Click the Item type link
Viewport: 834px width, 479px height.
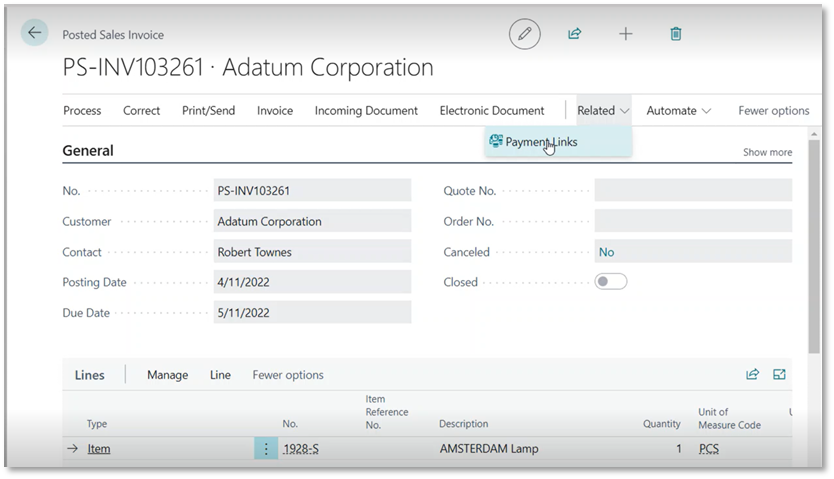point(99,449)
